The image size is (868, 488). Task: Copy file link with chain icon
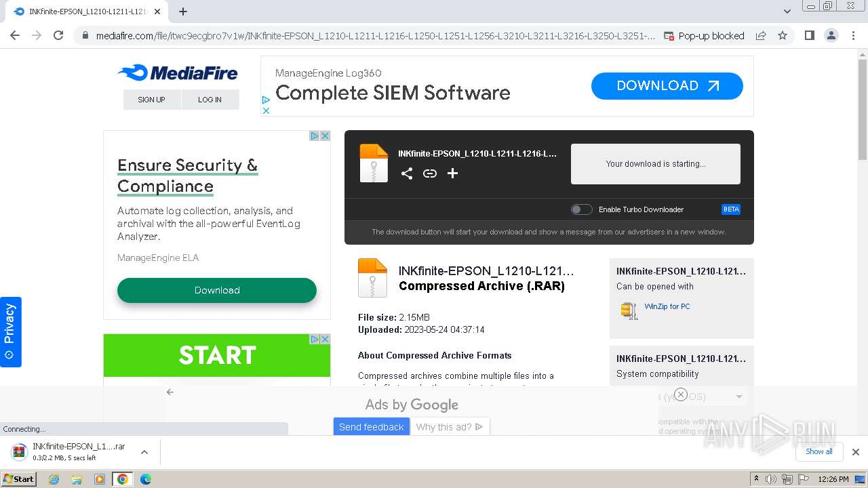pos(430,174)
